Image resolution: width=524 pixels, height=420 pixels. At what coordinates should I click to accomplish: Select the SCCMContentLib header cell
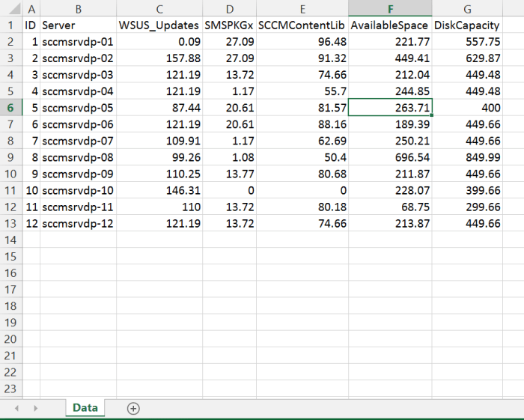tap(302, 25)
